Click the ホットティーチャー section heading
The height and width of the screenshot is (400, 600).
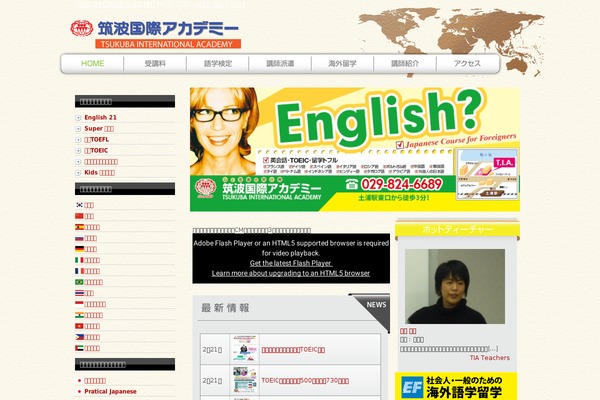[x=457, y=229]
